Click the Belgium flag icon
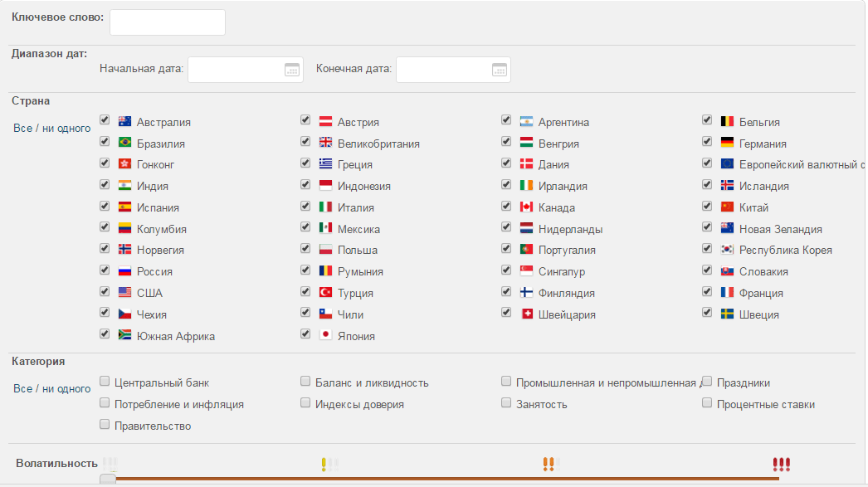Image resolution: width=868 pixels, height=487 pixels. 727,121
